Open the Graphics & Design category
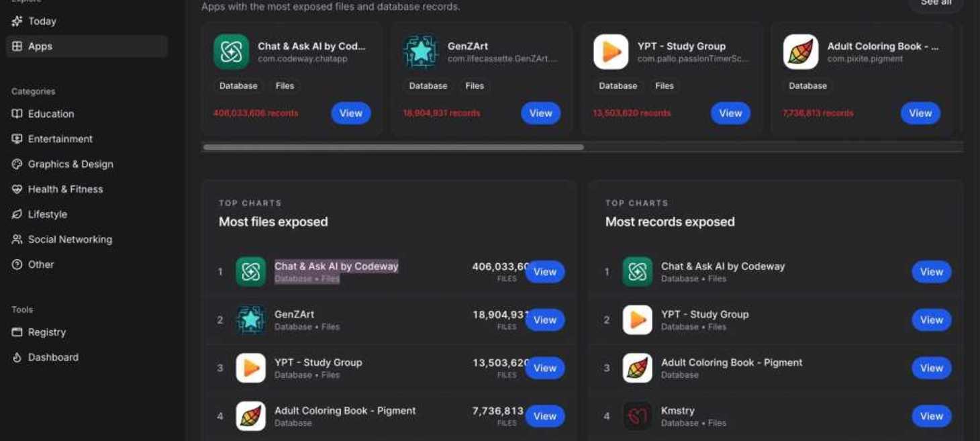 [70, 164]
